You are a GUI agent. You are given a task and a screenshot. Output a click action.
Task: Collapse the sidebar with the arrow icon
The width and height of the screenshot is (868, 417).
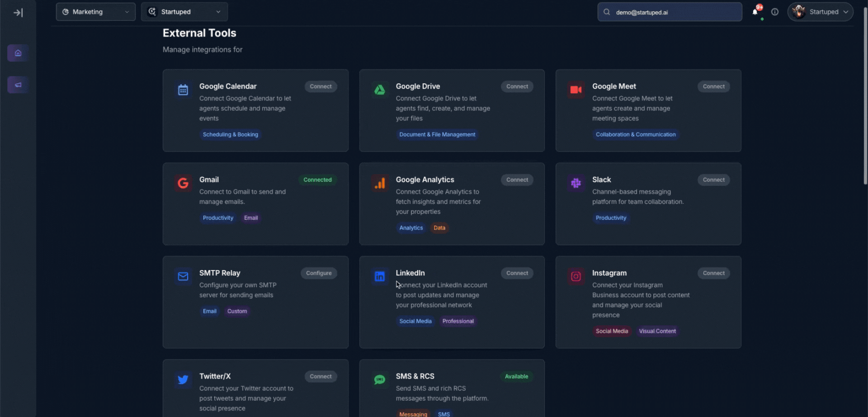click(x=18, y=12)
